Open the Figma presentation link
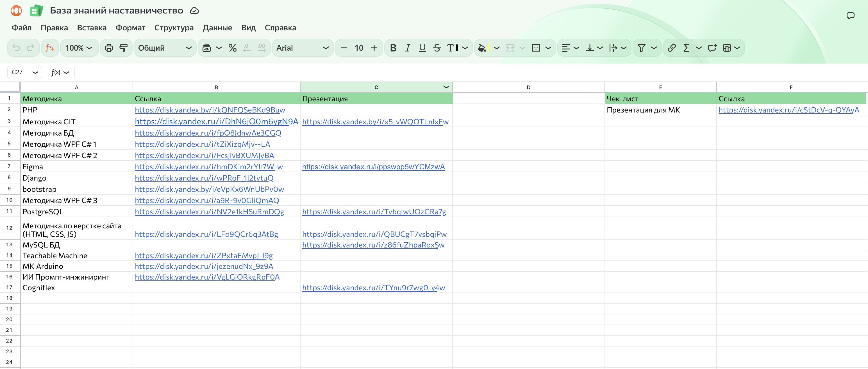 [373, 166]
